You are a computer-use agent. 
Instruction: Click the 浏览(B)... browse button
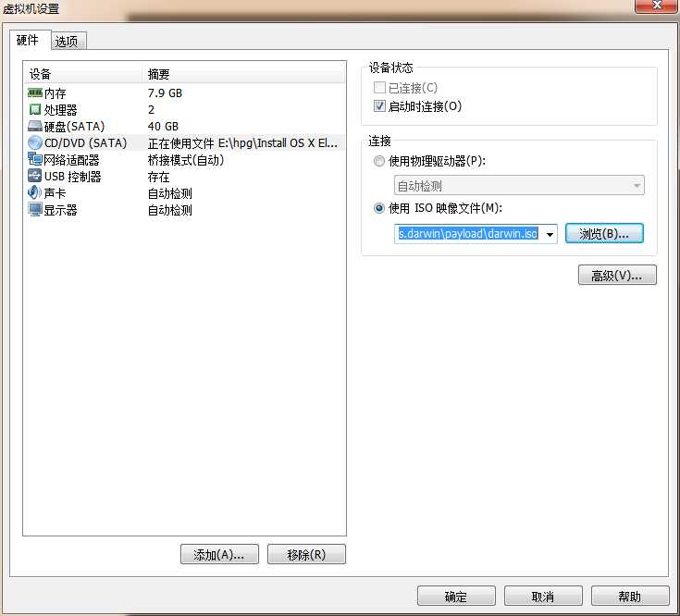[604, 234]
